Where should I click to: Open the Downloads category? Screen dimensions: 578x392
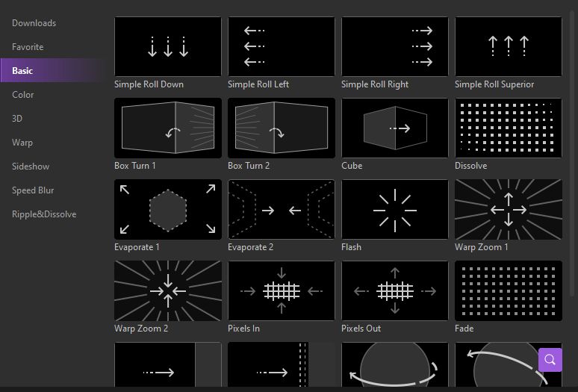34,23
